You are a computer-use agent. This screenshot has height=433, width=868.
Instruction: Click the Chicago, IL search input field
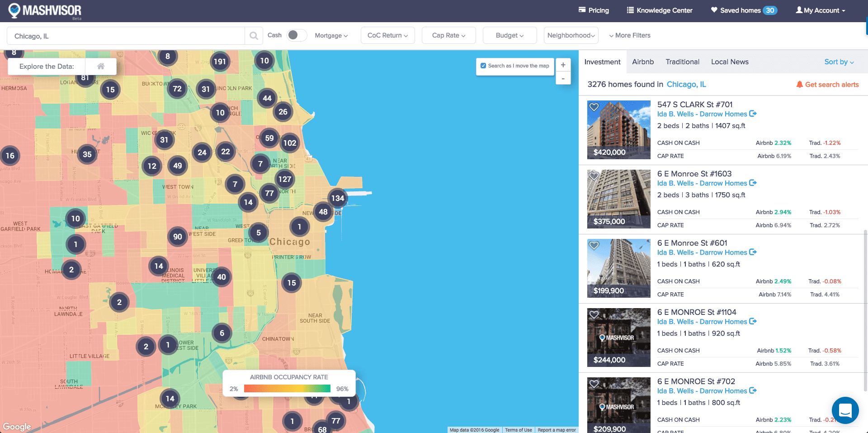tap(127, 36)
